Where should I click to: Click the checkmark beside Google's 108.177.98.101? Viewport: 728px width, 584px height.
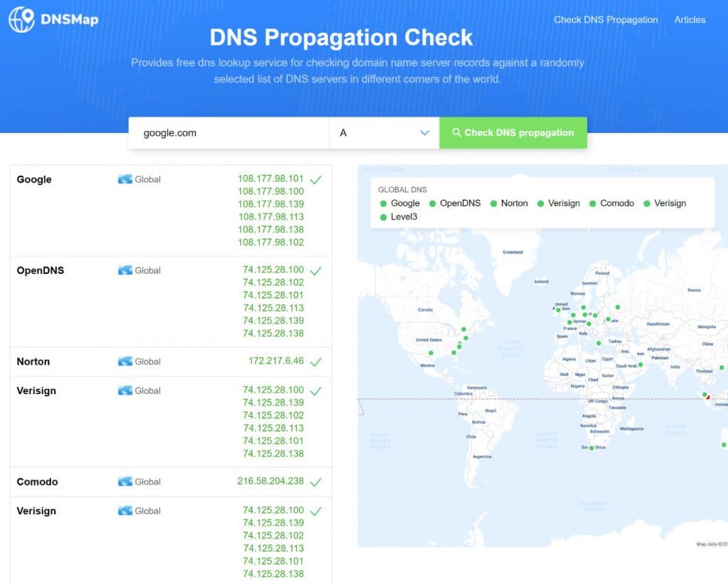tap(316, 179)
